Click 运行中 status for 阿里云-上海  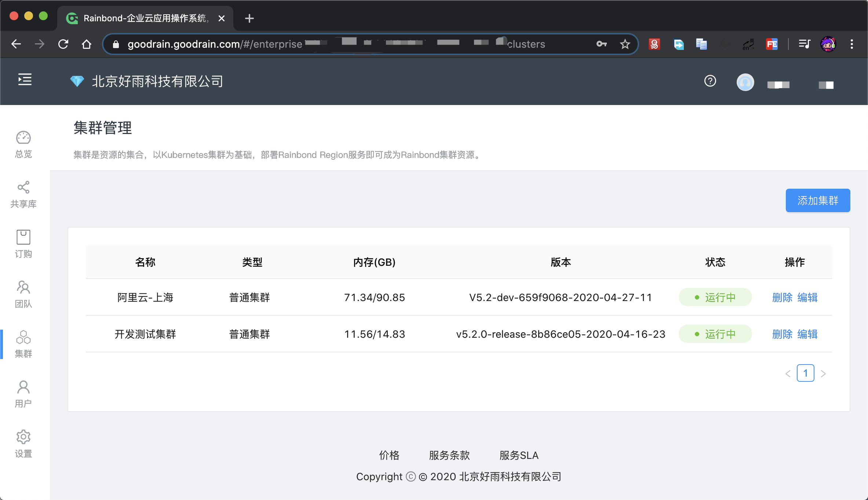715,297
